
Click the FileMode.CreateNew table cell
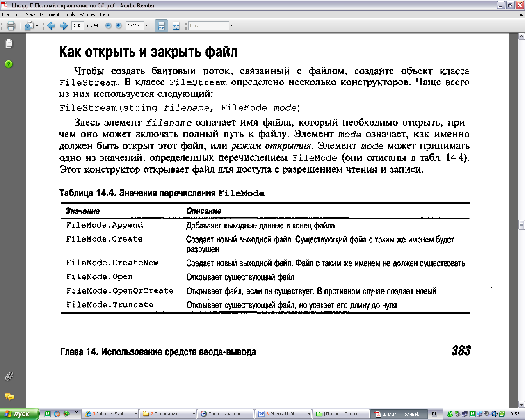tap(112, 262)
